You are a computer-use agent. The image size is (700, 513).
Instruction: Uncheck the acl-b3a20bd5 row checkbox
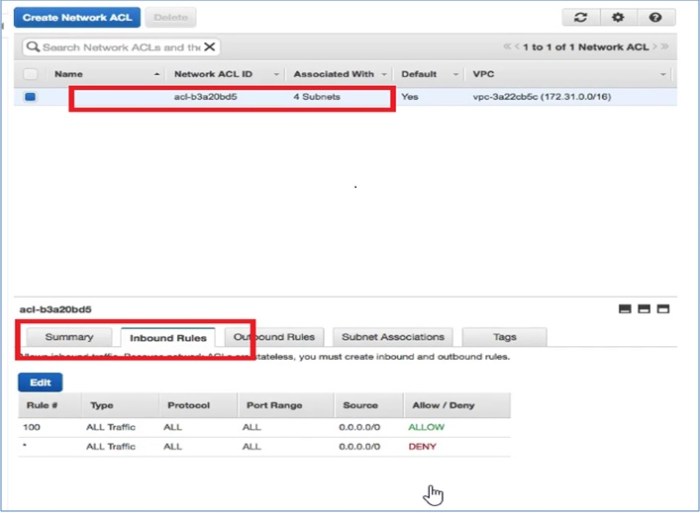coord(30,98)
